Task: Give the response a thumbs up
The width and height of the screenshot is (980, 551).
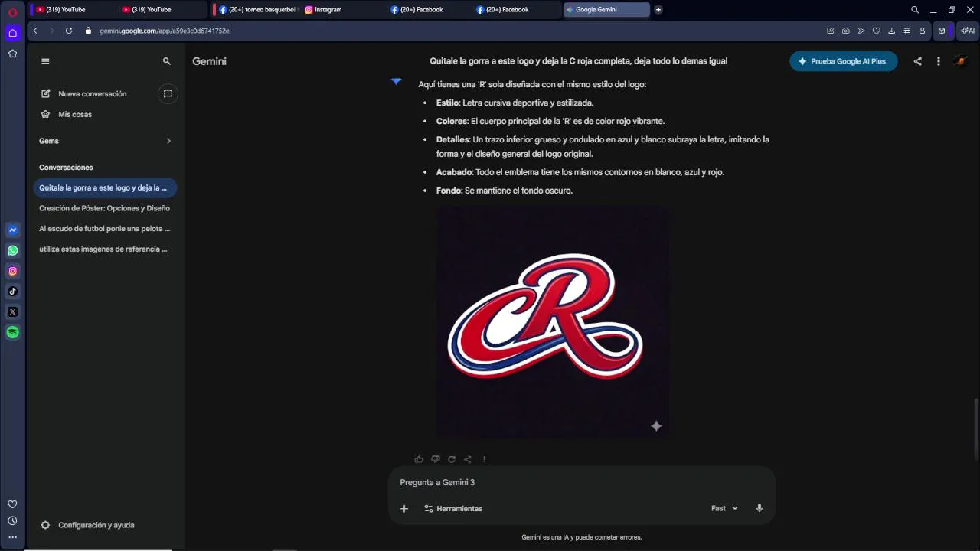Action: (x=419, y=459)
